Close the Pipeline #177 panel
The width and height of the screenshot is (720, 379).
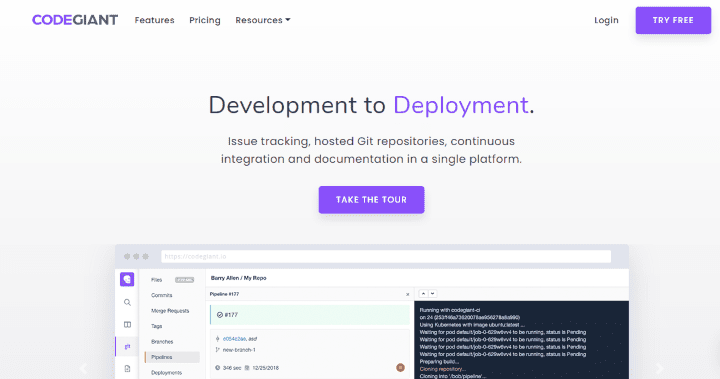click(x=407, y=294)
